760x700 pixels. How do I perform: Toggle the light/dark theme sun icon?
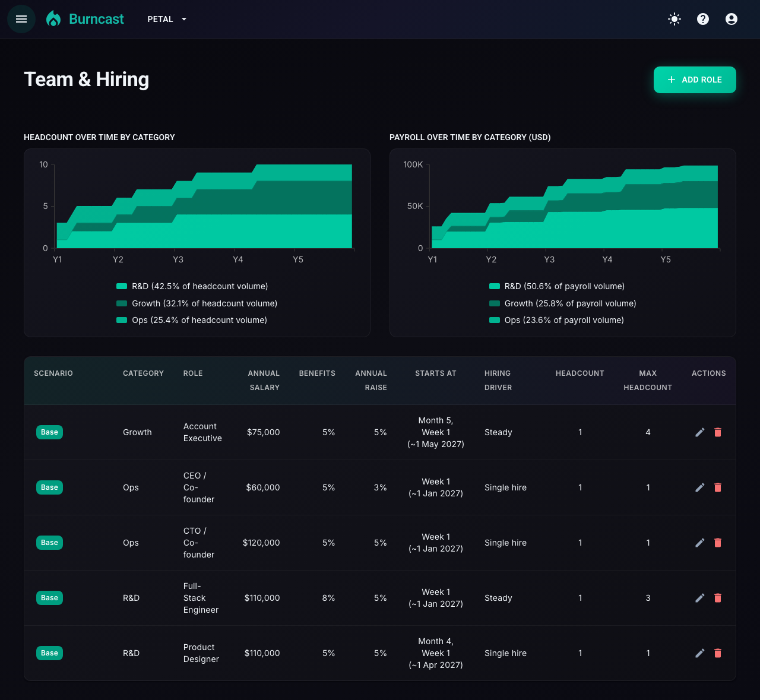(x=674, y=19)
